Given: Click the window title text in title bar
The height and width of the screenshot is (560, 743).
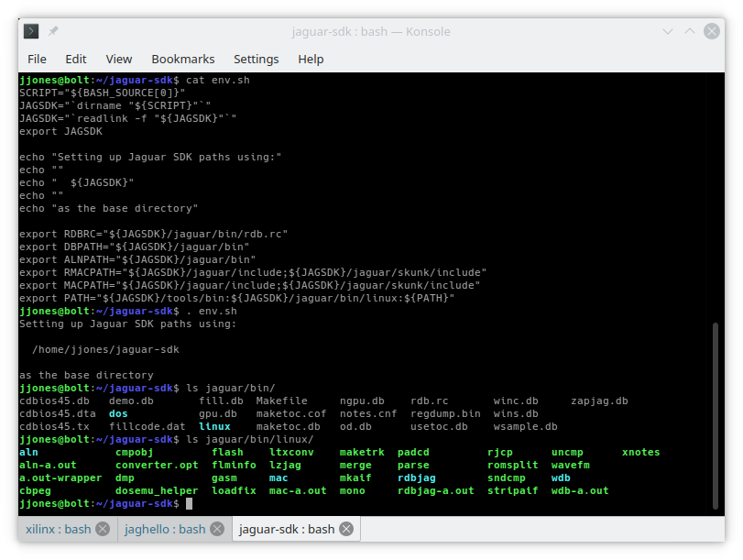Looking at the screenshot, I should coord(370,31).
